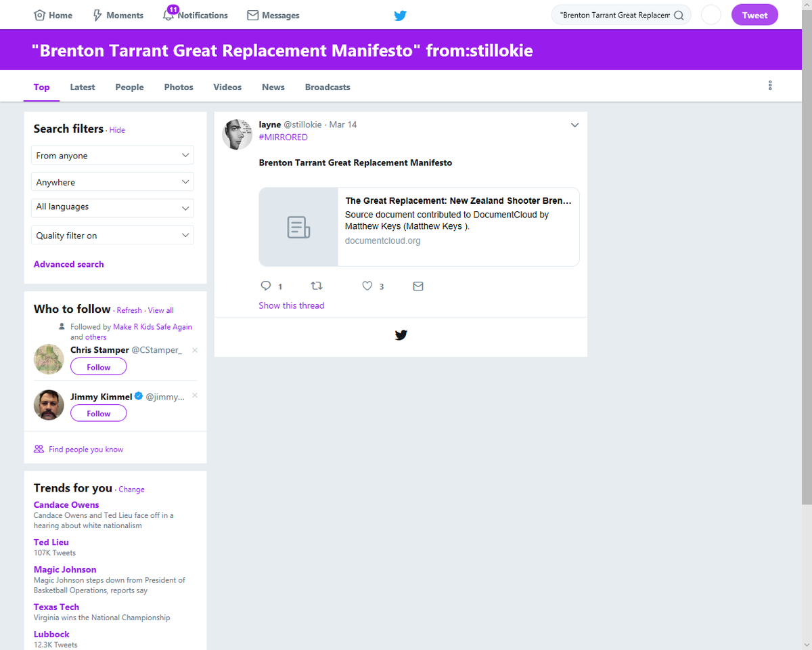This screenshot has width=812, height=650.
Task: Open Notifications with bell icon
Action: click(195, 15)
